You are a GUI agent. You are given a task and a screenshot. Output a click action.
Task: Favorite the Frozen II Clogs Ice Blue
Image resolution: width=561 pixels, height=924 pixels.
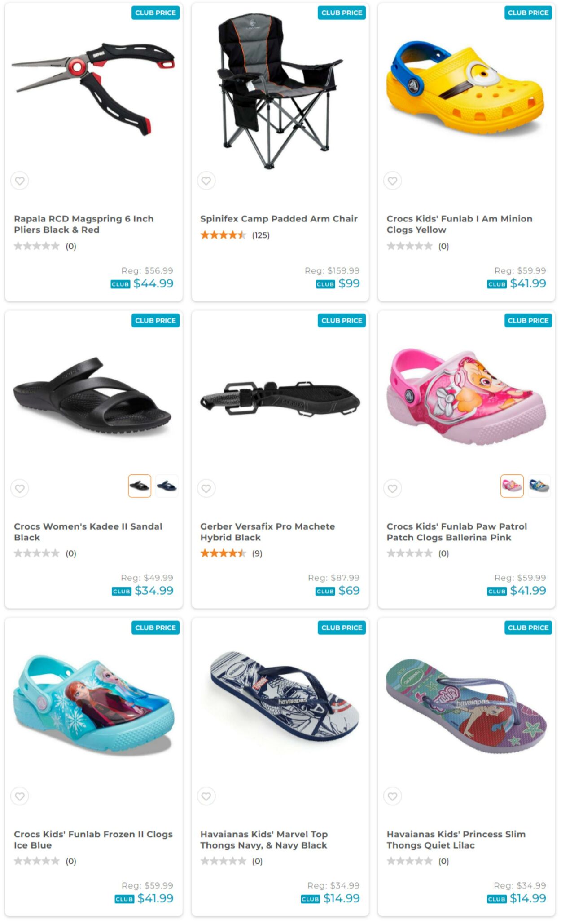[x=20, y=796]
